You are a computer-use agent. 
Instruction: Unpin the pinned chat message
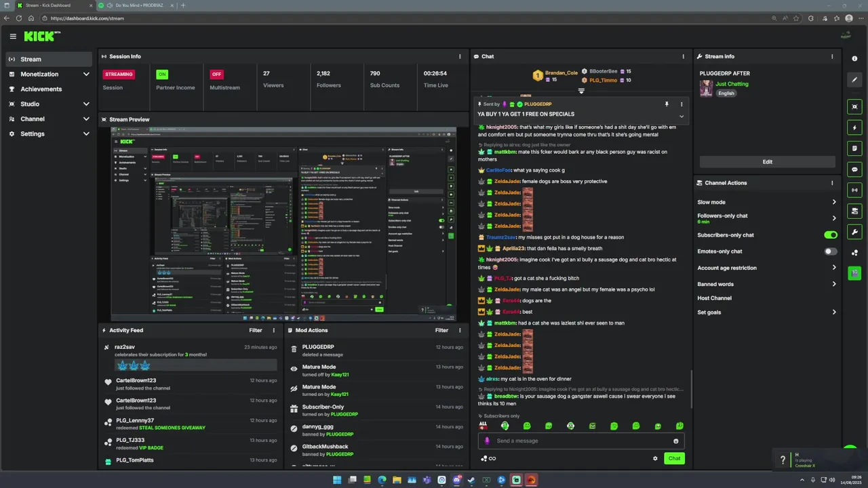point(667,104)
